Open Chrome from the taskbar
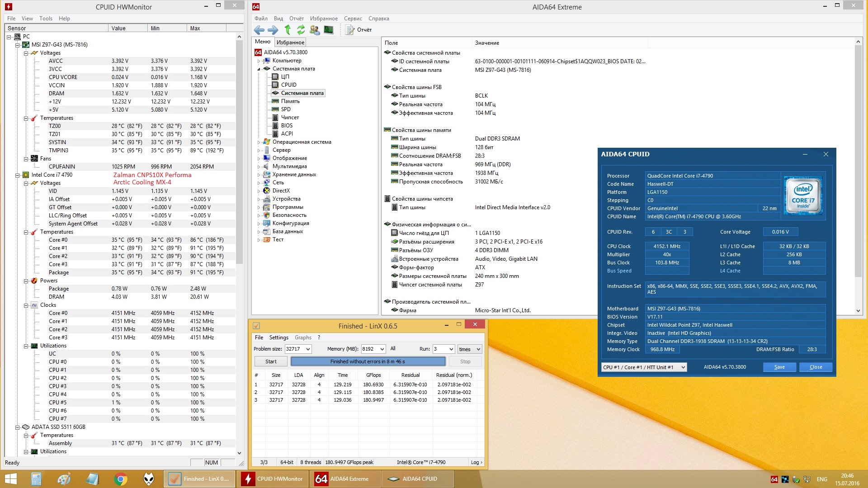Screen dimensions: 868x488 (x=120, y=479)
